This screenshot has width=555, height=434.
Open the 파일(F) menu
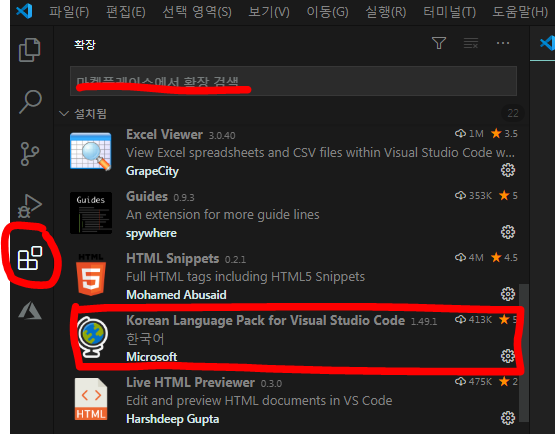tap(69, 12)
